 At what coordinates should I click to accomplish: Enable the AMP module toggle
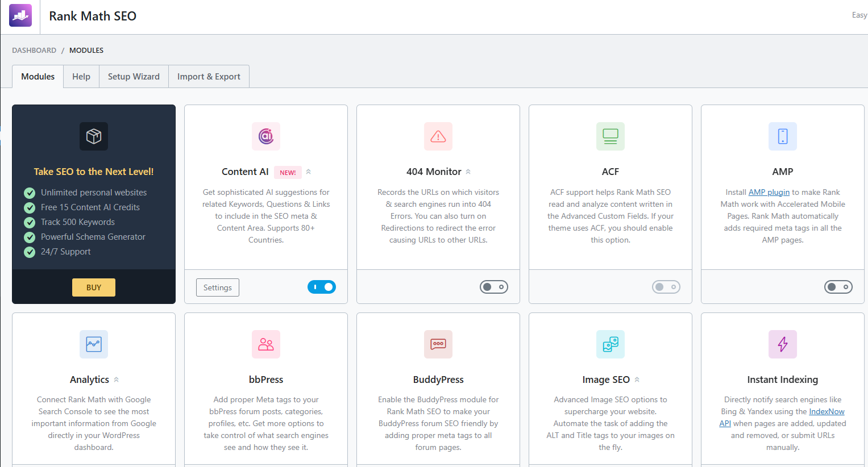tap(838, 287)
